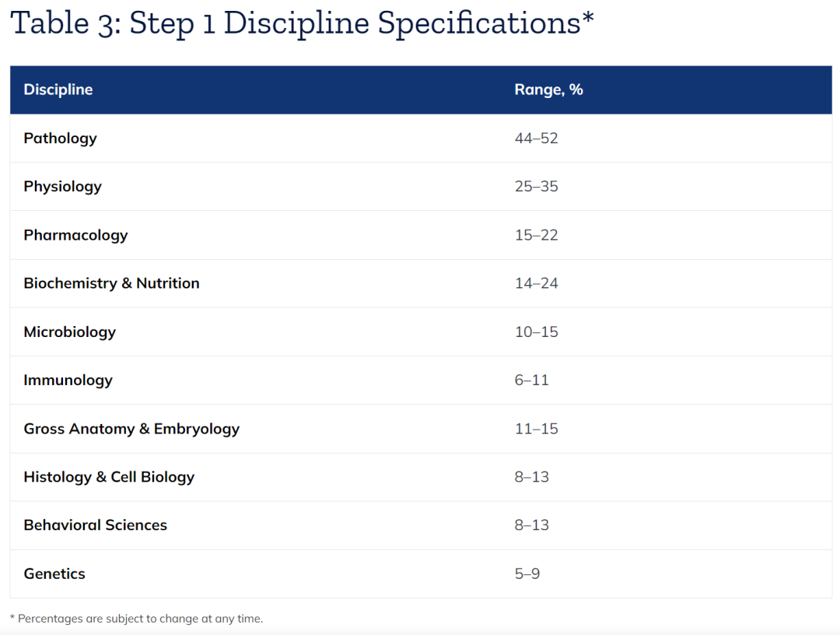Screen dimensions: 840x635
Task: Select Gross Anatomy & Embryology label
Action: 131,429
